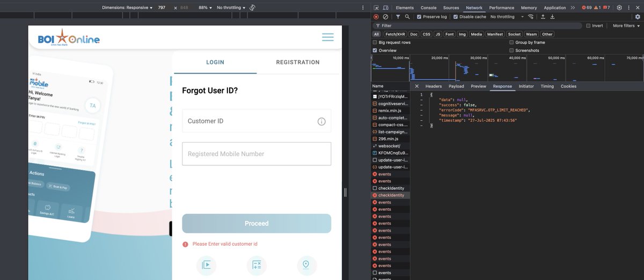Click the Customer ID info icon

pyautogui.click(x=321, y=121)
